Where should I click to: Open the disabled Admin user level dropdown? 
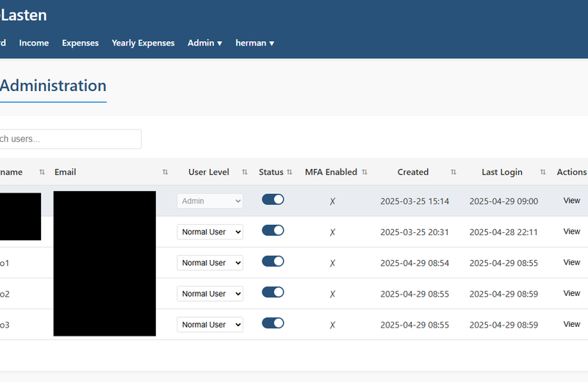click(x=210, y=201)
